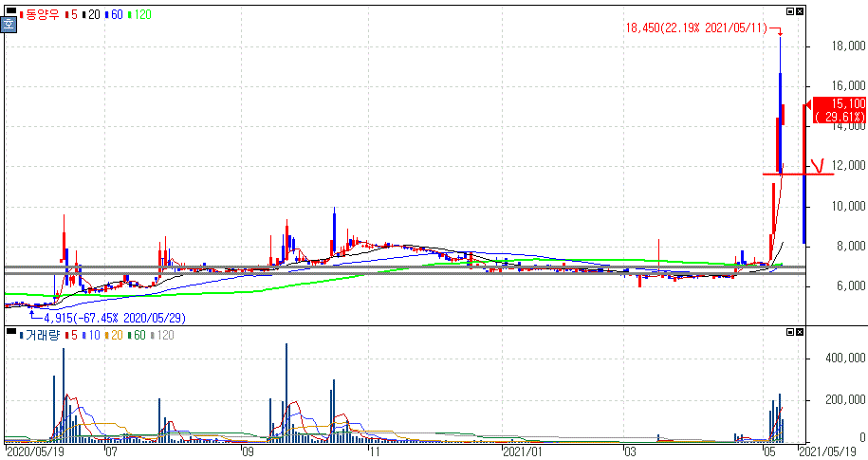The height and width of the screenshot is (460, 868).
Task: Click the 4,915 low price annotation
Action: [115, 319]
